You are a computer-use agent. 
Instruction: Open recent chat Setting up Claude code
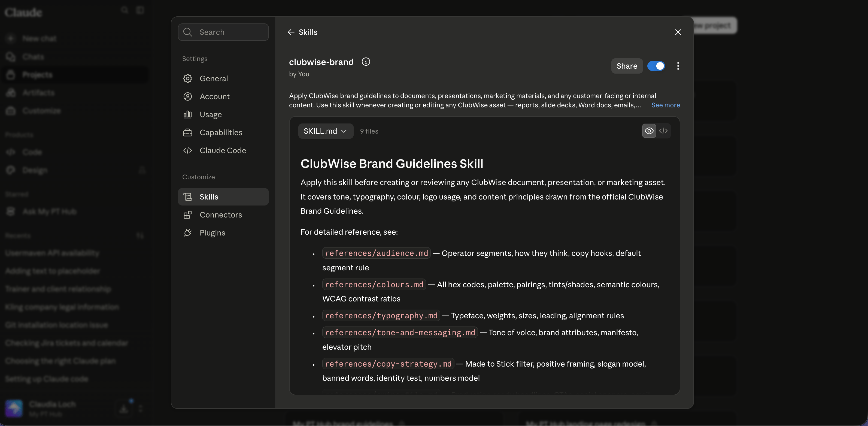pyautogui.click(x=47, y=379)
